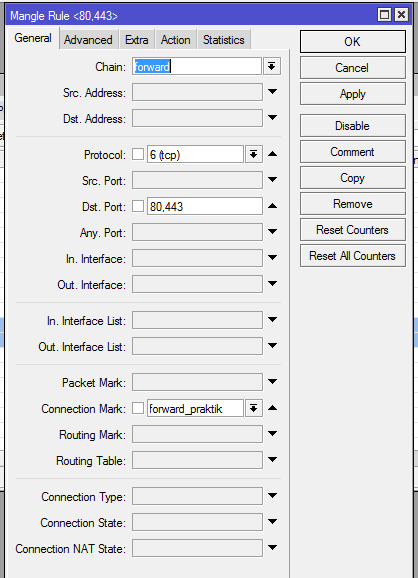
Task: Expand the Src. Address field
Action: click(x=272, y=91)
